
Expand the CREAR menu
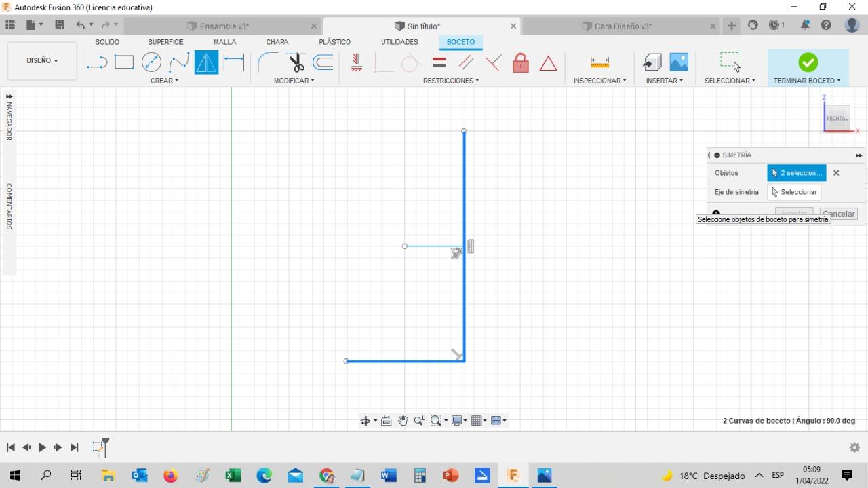[x=165, y=81]
